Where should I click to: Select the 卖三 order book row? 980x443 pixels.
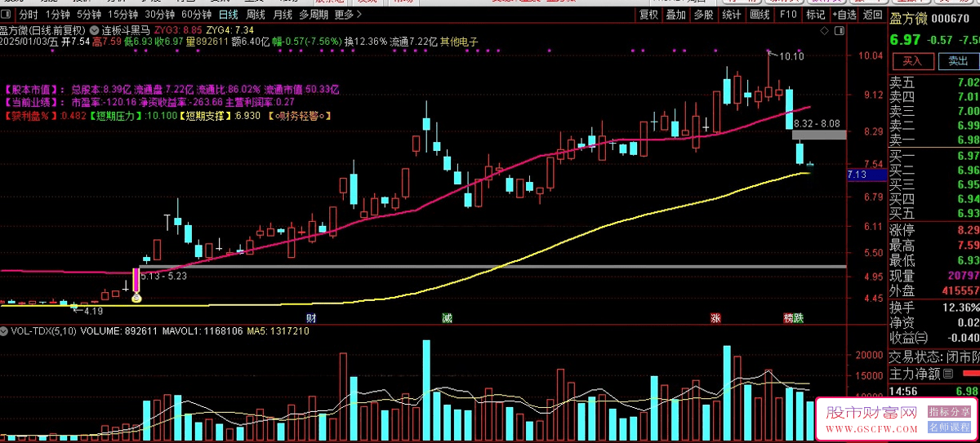pos(934,111)
